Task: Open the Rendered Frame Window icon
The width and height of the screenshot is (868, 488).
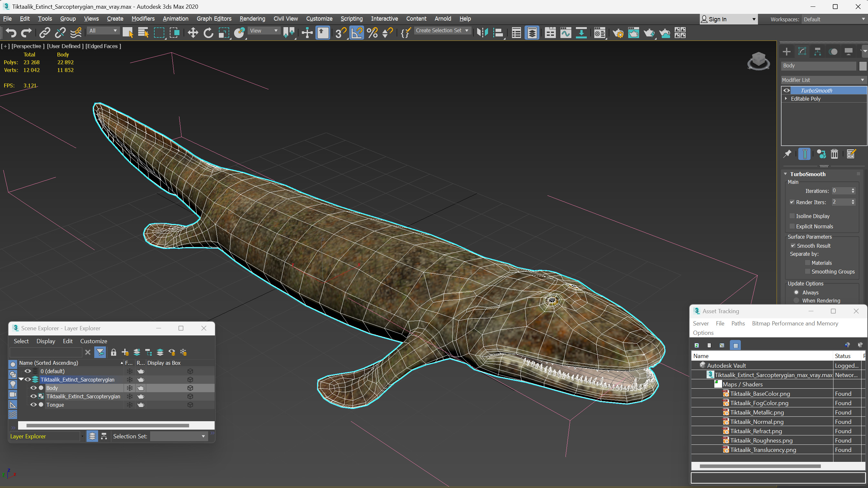Action: (x=633, y=33)
